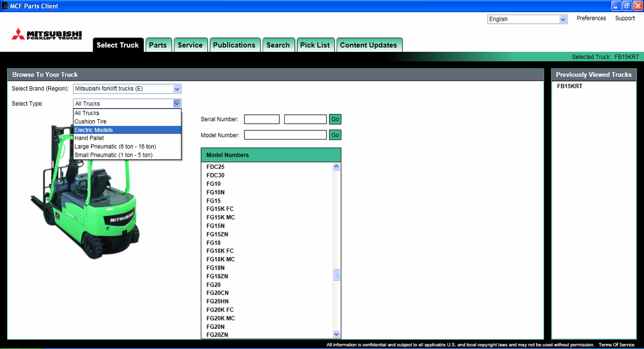Screen dimensions: 644x349
Task: Select model FG20
Action: tap(213, 285)
